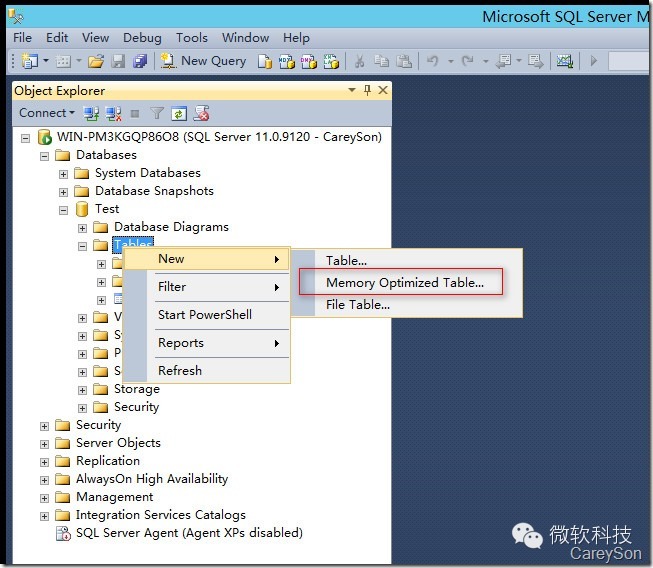Select the server-level Security folder
The height and width of the screenshot is (568, 653).
click(x=98, y=425)
